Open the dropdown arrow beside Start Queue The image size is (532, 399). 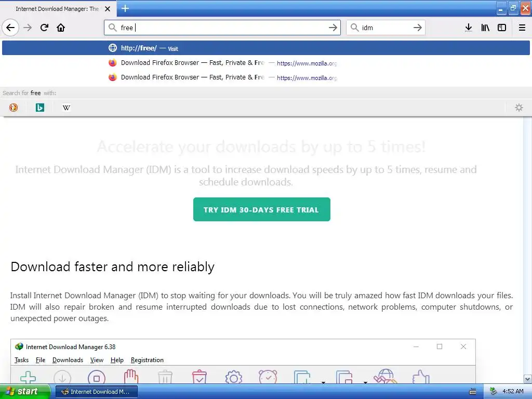point(323,382)
